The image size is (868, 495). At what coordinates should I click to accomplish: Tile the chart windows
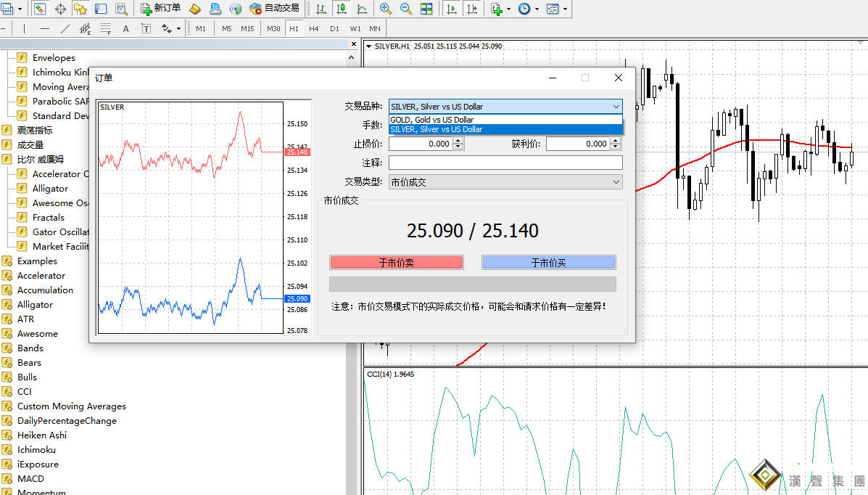pos(426,9)
